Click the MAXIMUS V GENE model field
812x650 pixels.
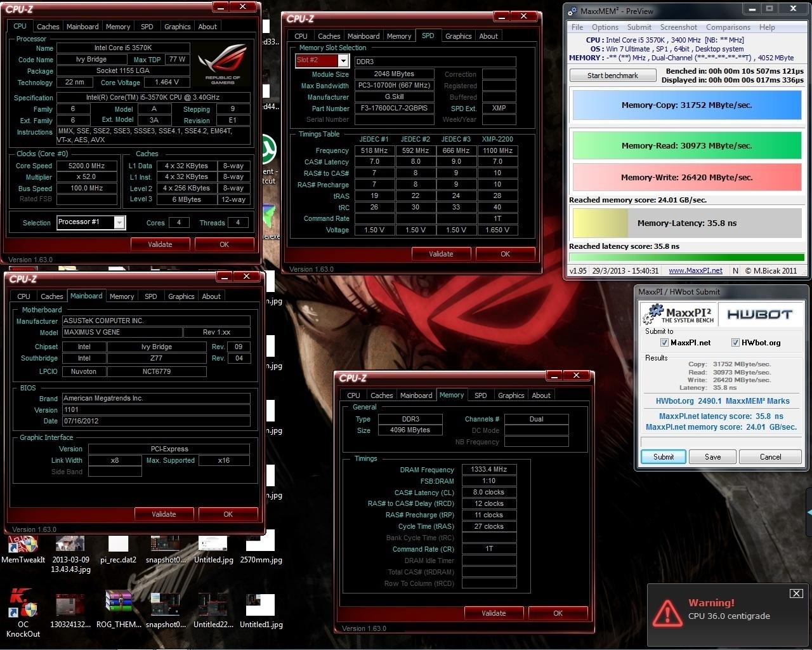pyautogui.click(x=122, y=333)
